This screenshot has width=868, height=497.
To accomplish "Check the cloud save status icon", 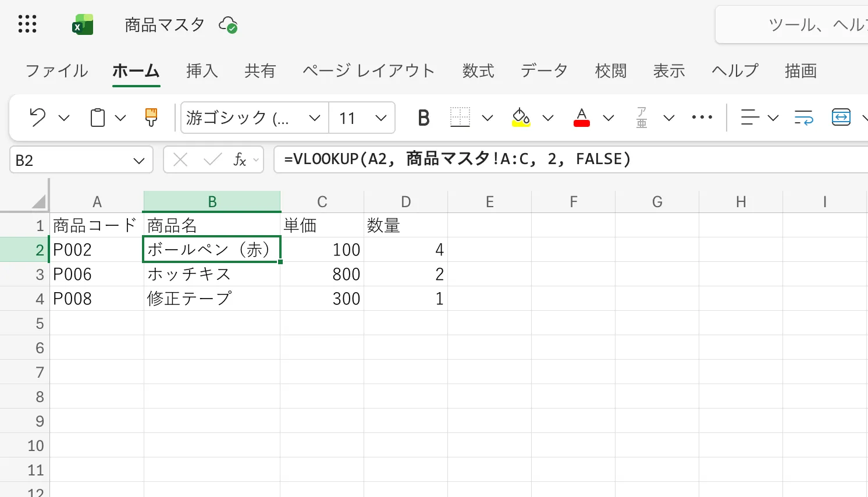I will tap(227, 25).
